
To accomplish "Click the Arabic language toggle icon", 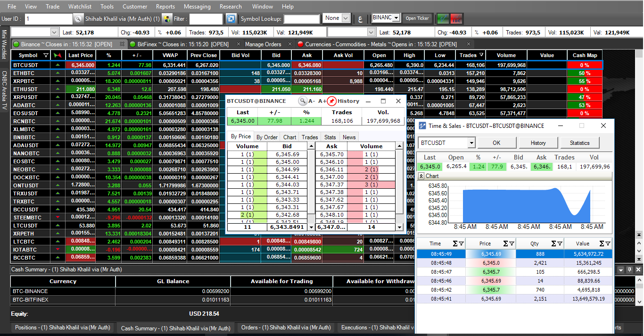I will click(x=361, y=19).
